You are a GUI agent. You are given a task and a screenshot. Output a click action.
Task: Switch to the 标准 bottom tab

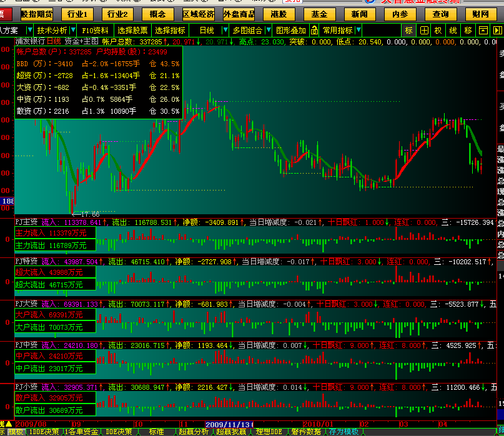157,432
